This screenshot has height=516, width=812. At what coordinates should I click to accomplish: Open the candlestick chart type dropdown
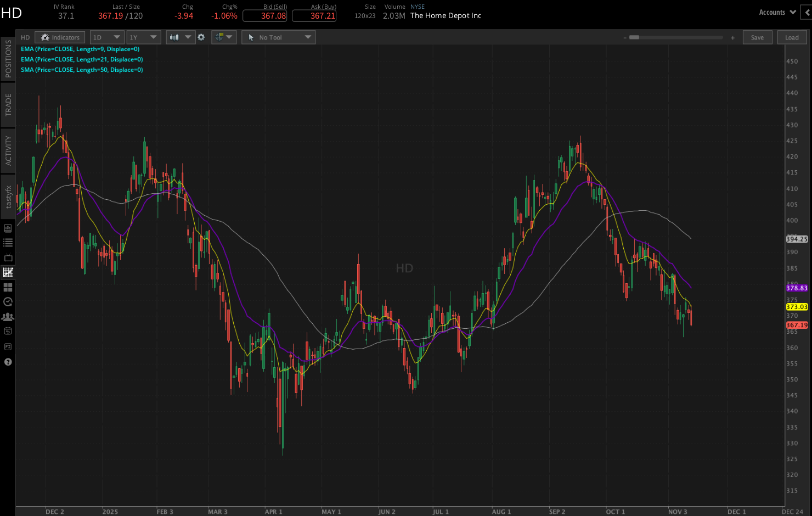[180, 37]
